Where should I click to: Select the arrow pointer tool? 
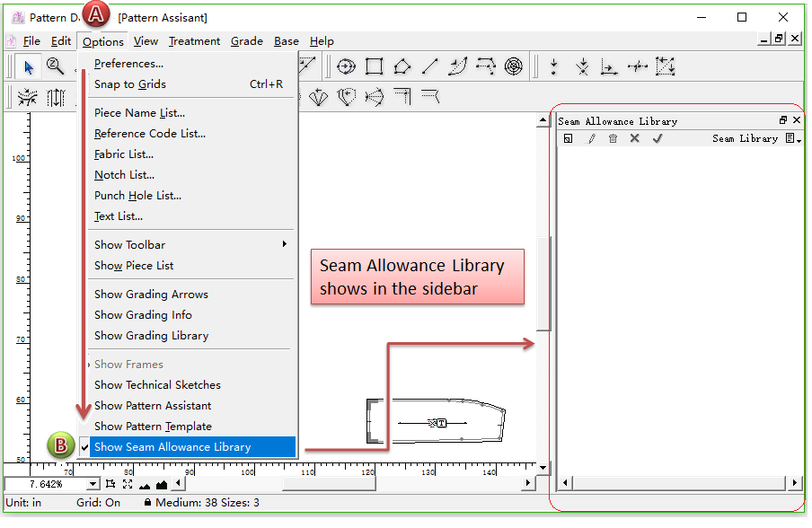click(29, 66)
